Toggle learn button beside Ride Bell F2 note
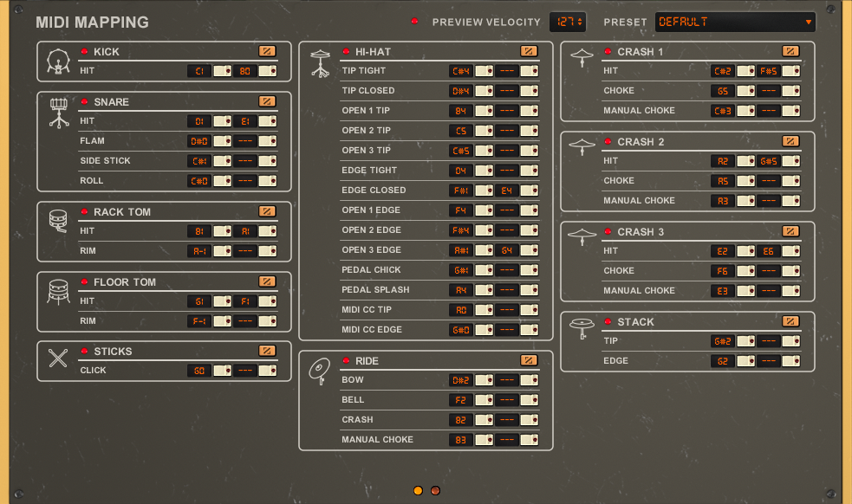The width and height of the screenshot is (852, 504). (484, 400)
